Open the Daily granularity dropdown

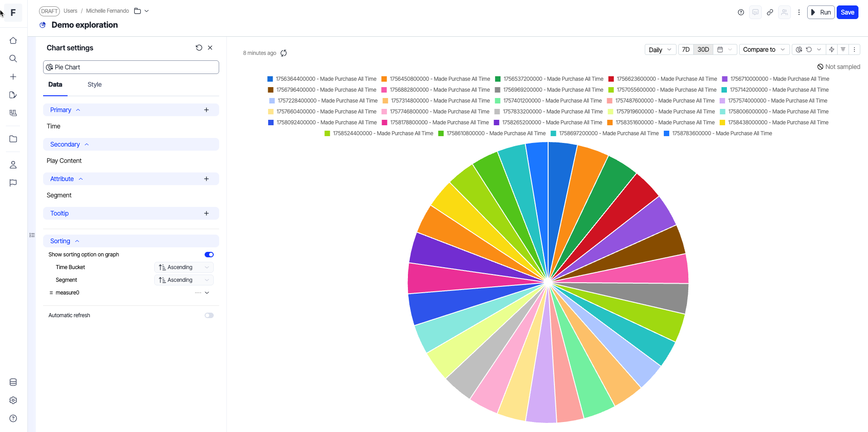[x=660, y=49]
